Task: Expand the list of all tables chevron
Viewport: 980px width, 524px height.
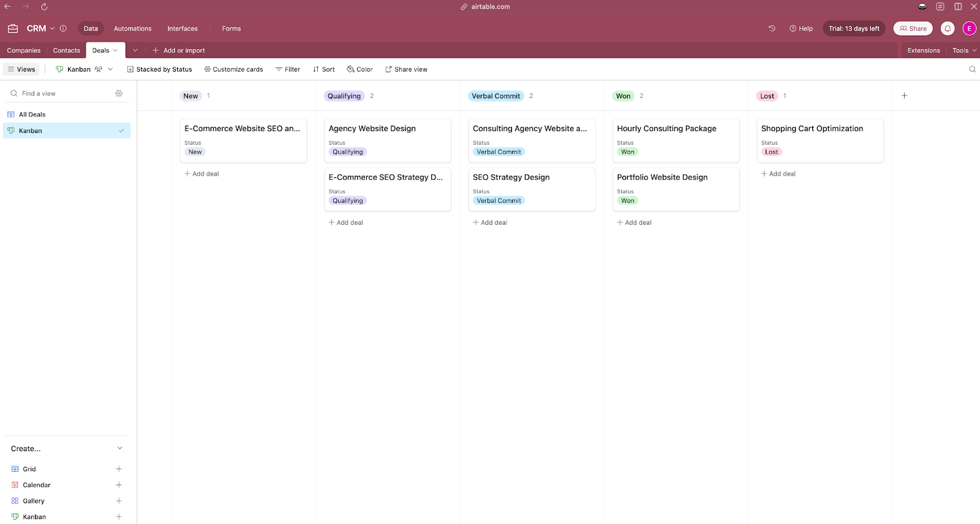Action: [x=135, y=50]
